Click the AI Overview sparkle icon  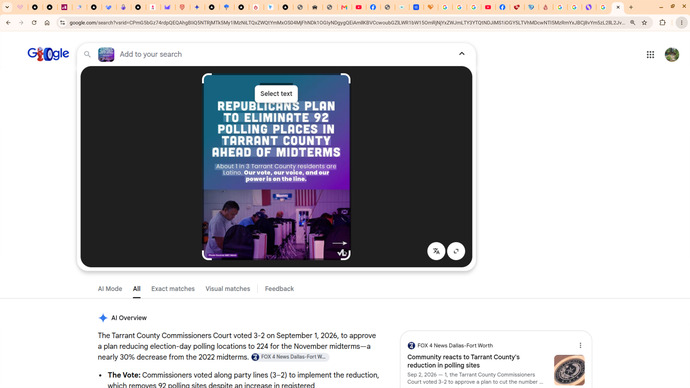(103, 318)
